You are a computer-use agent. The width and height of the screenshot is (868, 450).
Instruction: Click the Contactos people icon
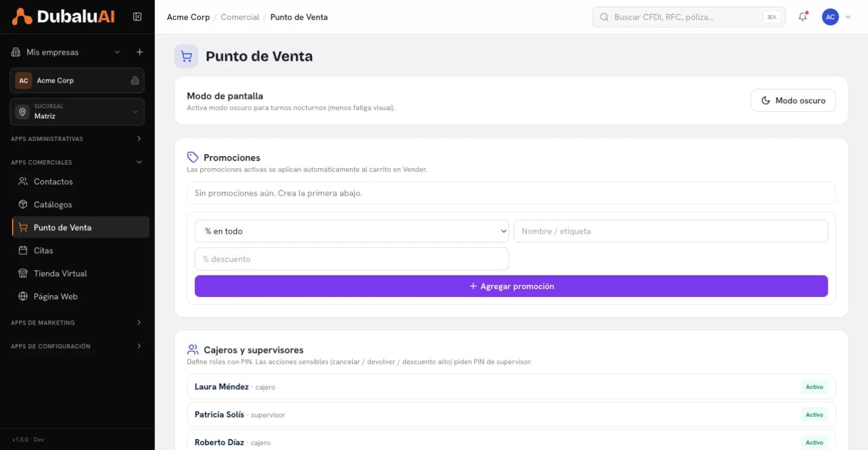(23, 181)
